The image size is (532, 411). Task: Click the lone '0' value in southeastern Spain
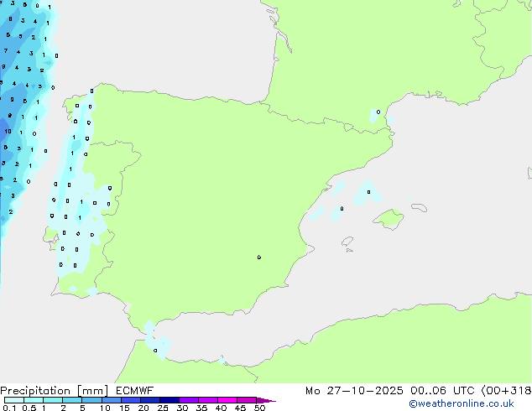(x=259, y=257)
